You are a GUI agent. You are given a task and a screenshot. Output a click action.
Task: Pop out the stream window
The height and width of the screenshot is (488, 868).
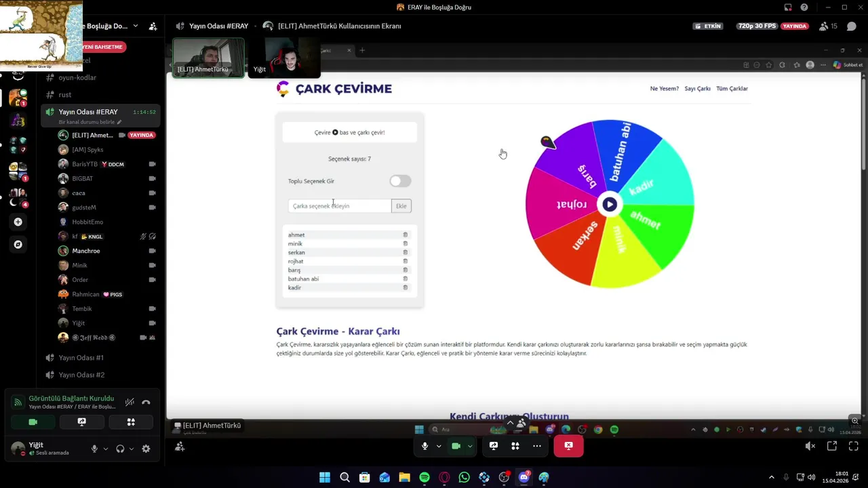(x=832, y=446)
